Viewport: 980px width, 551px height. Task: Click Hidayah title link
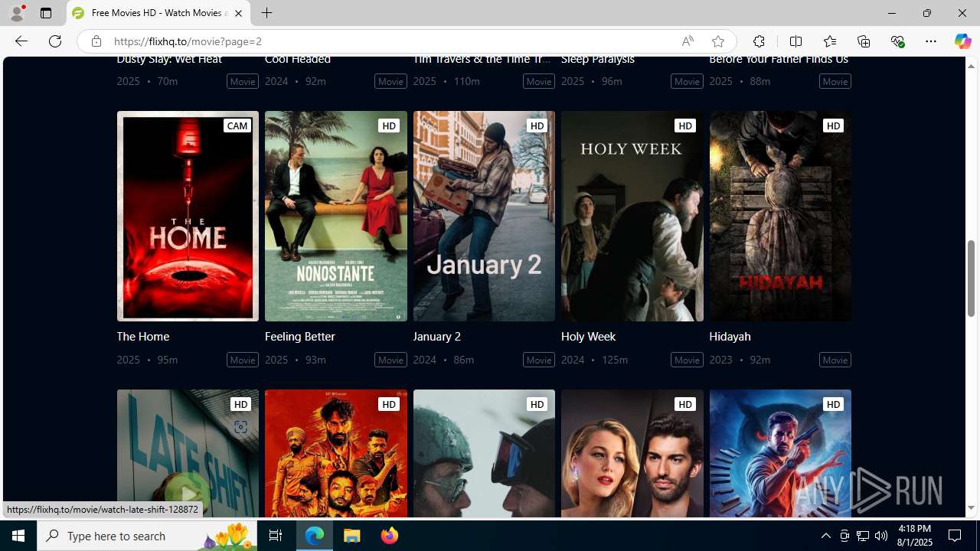(x=730, y=336)
